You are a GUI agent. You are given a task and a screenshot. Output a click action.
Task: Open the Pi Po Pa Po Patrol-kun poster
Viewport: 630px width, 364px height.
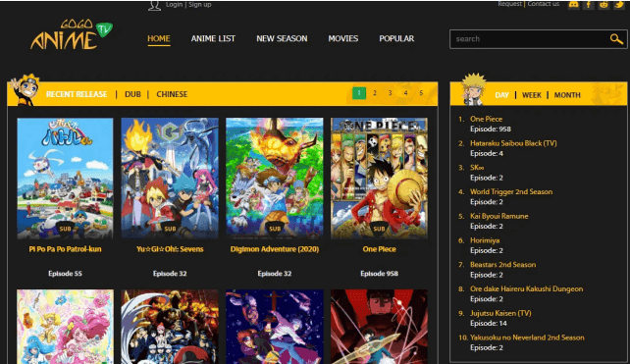click(x=65, y=179)
